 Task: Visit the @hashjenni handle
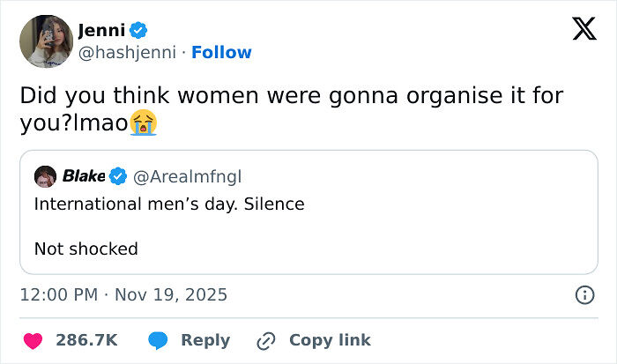click(127, 52)
